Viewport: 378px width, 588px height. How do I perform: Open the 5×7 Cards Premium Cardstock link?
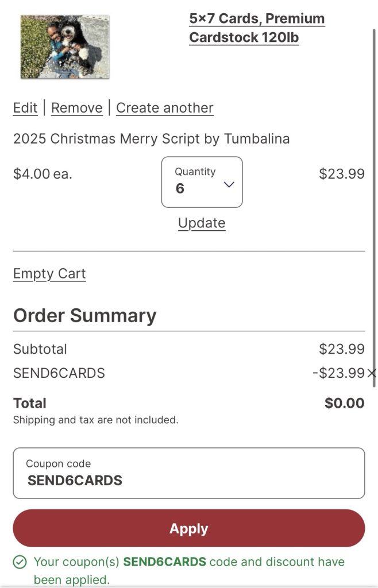tap(256, 28)
